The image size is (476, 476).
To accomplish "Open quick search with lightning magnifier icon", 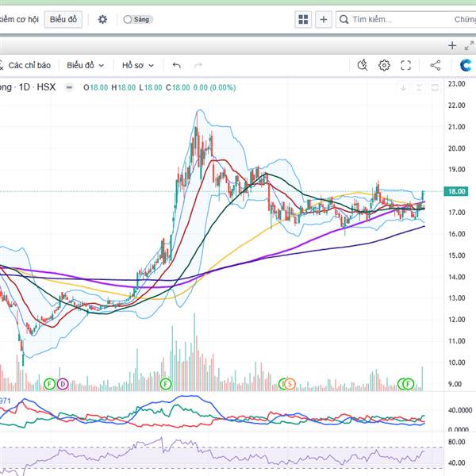I will click(363, 65).
